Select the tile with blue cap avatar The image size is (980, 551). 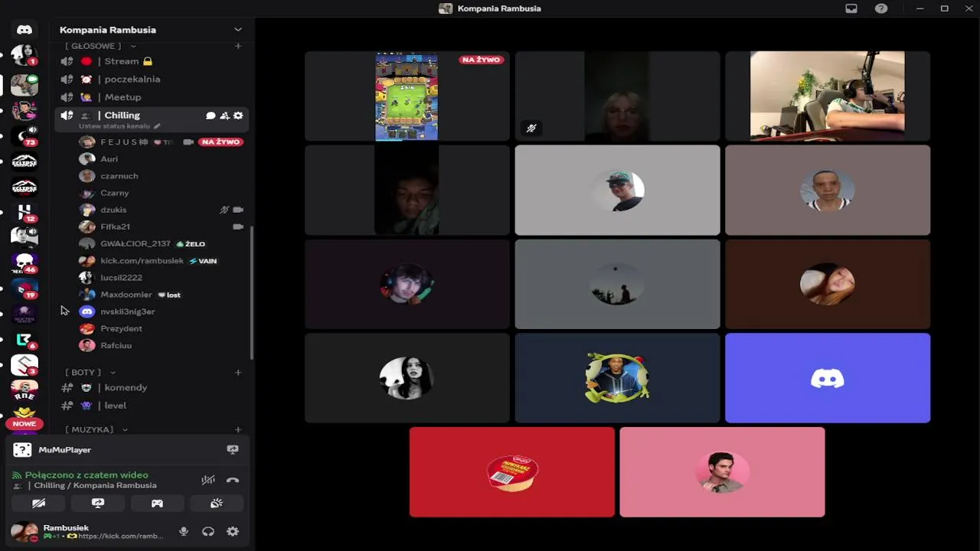coord(617,190)
